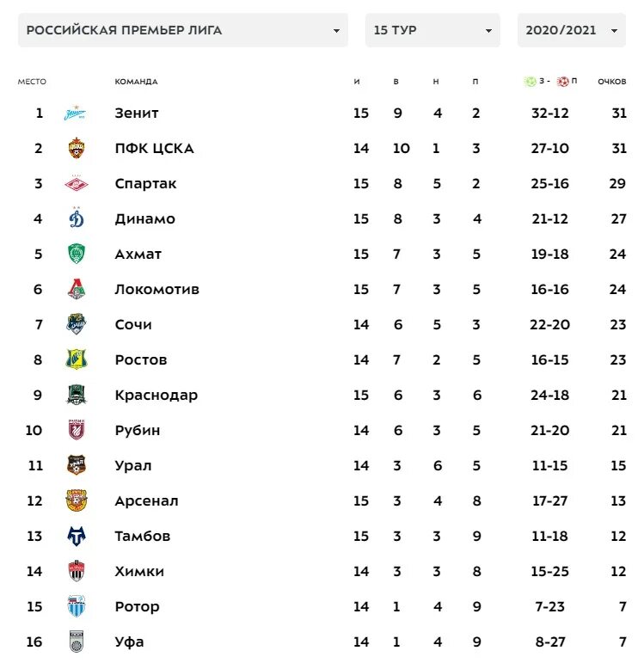Click the Spartak diamond logo
644x663 pixels.
(x=77, y=184)
